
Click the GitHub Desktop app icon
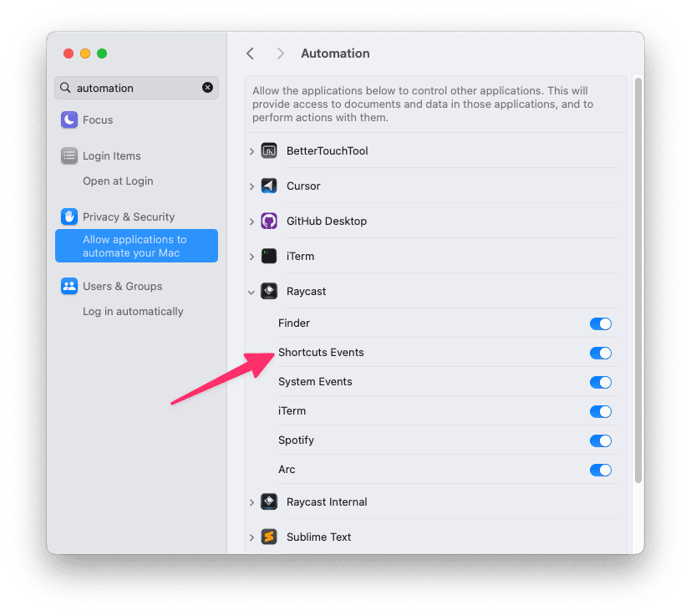[x=269, y=221]
